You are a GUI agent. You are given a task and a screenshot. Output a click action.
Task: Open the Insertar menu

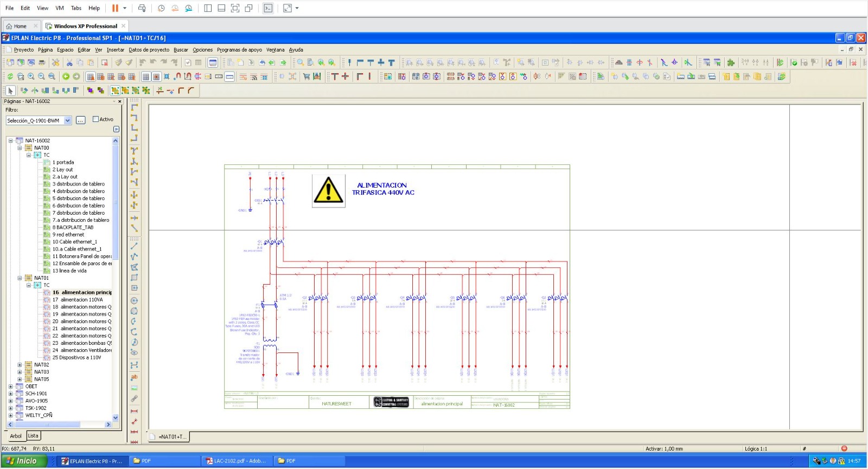pyautogui.click(x=115, y=50)
